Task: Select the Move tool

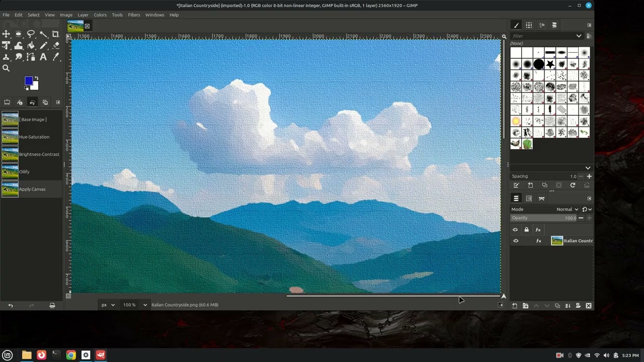Action: pyautogui.click(x=6, y=34)
